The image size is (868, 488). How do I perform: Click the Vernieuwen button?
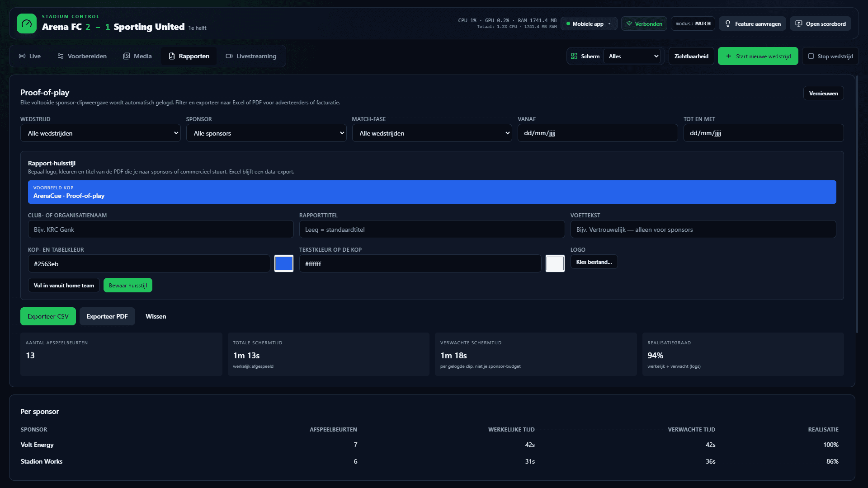823,94
